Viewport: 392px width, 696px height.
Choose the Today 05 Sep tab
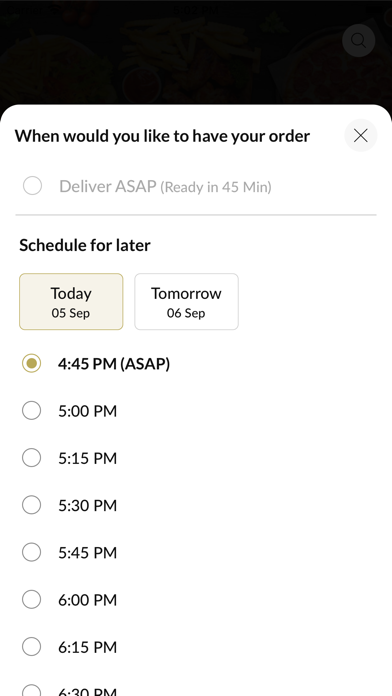coord(71,301)
